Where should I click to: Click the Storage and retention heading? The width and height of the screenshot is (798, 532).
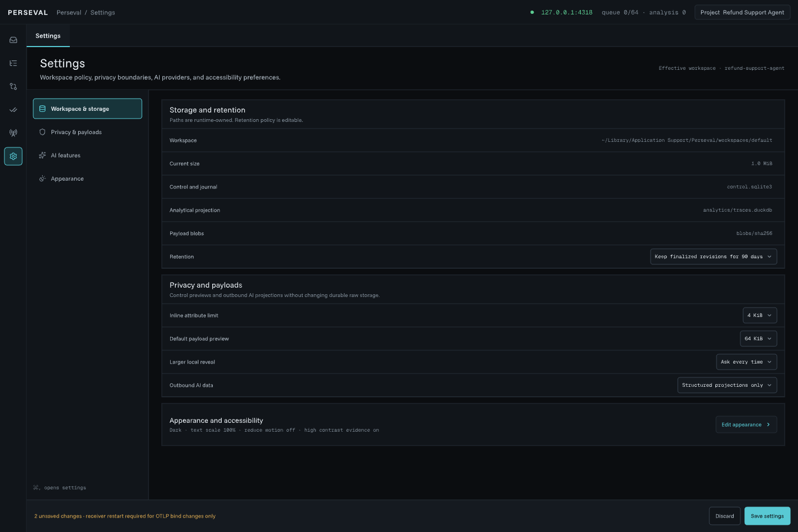(207, 110)
